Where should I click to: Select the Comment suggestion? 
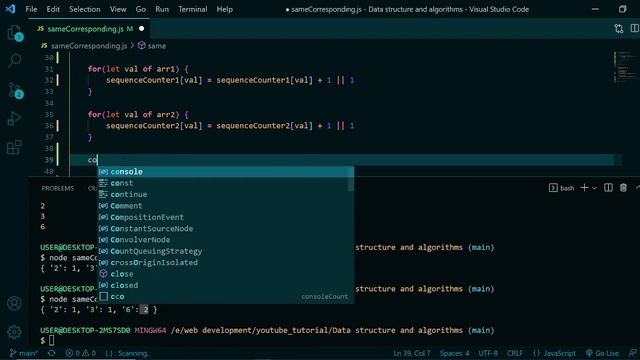(x=225, y=206)
